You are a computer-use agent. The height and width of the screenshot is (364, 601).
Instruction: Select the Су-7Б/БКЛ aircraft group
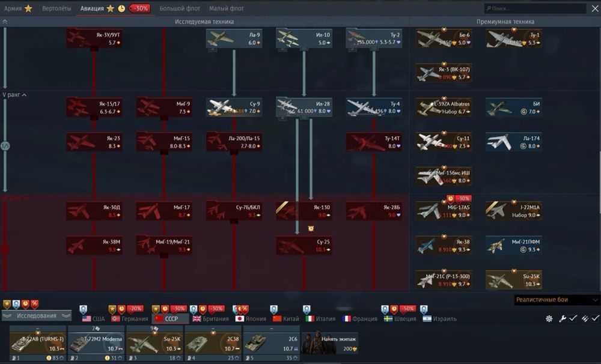click(234, 211)
